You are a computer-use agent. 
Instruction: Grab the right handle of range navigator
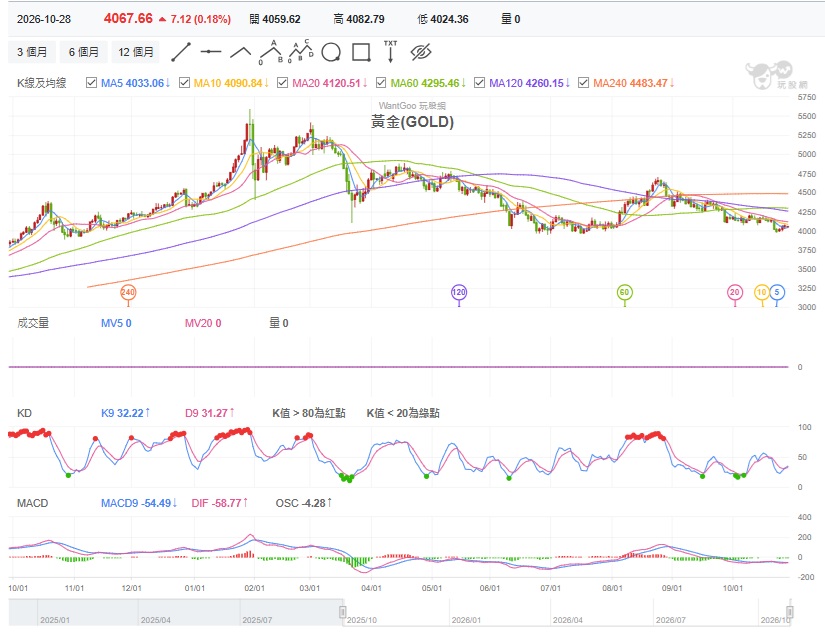[x=790, y=612]
